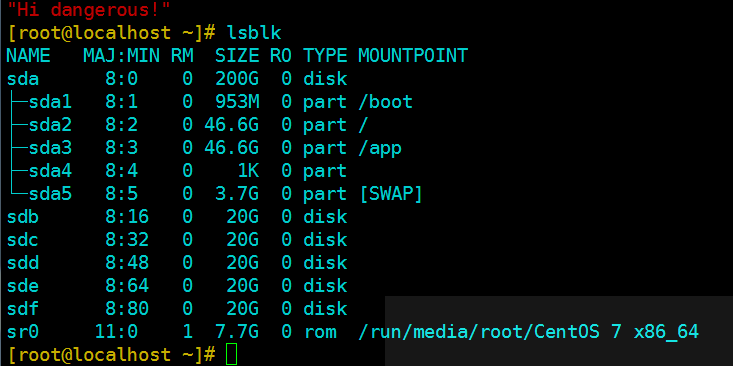Click the MOUNTPOINT column header
This screenshot has height=366, width=733.
coord(413,56)
